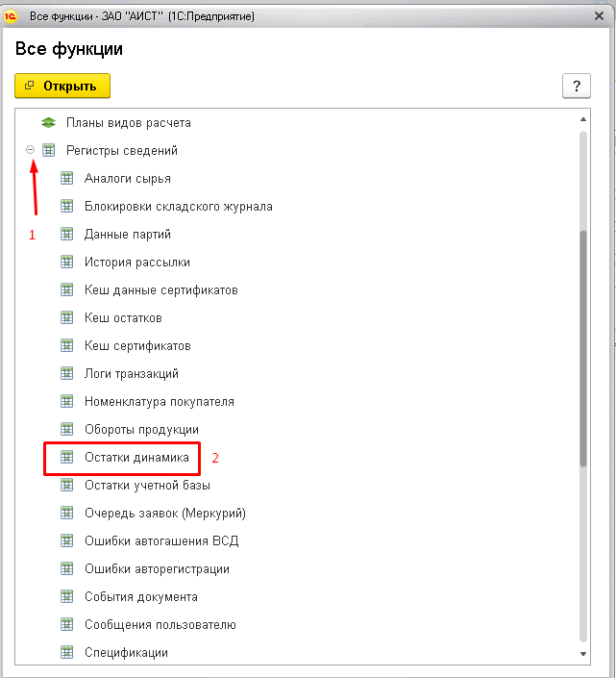
Task: Click the Планы видов расчета layers icon
Action: point(48,123)
